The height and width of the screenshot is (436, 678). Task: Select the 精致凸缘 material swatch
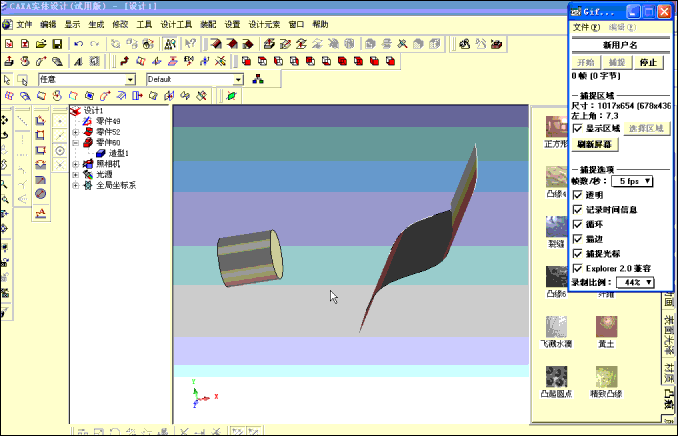pyautogui.click(x=606, y=377)
